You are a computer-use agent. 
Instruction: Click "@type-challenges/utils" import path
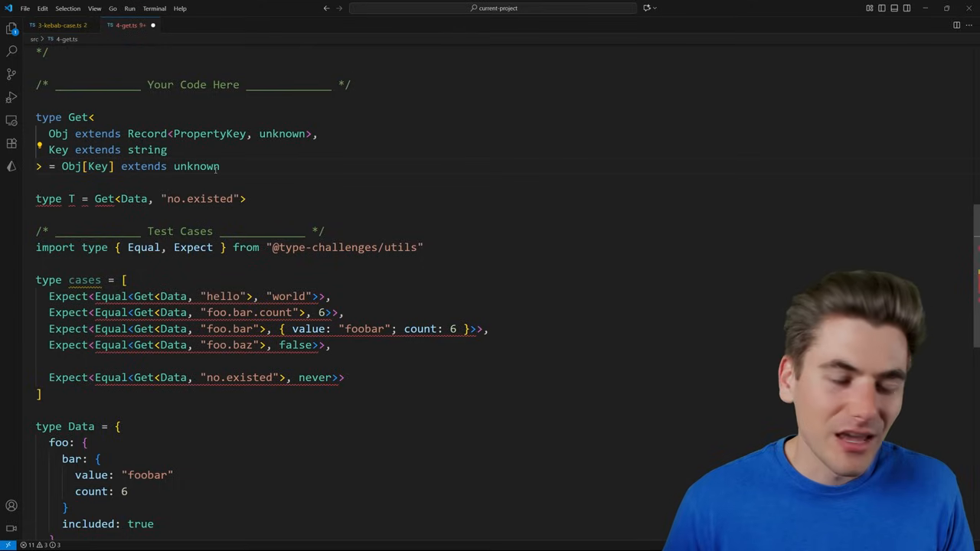(345, 247)
